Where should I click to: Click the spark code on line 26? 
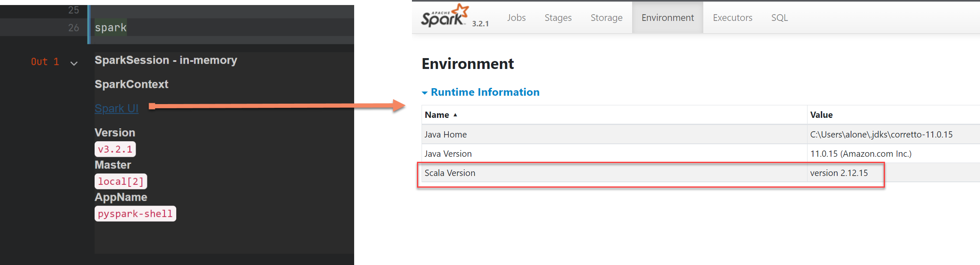(111, 28)
